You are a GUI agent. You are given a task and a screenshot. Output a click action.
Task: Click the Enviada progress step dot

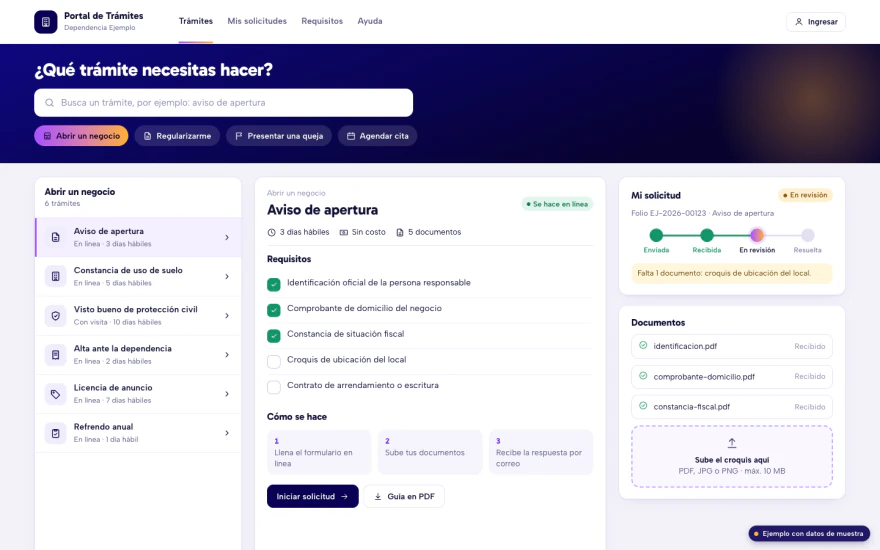(x=656, y=235)
